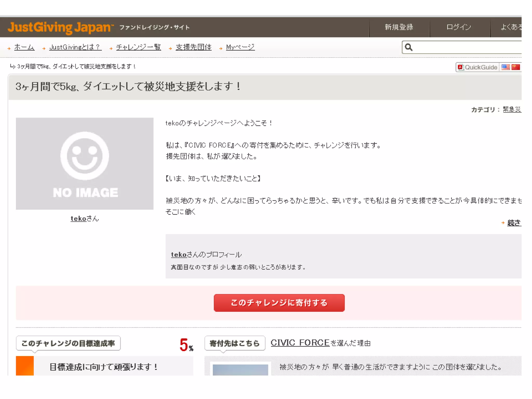Click the orange arrow beside 続き
The width and height of the screenshot is (532, 399).
pyautogui.click(x=503, y=223)
